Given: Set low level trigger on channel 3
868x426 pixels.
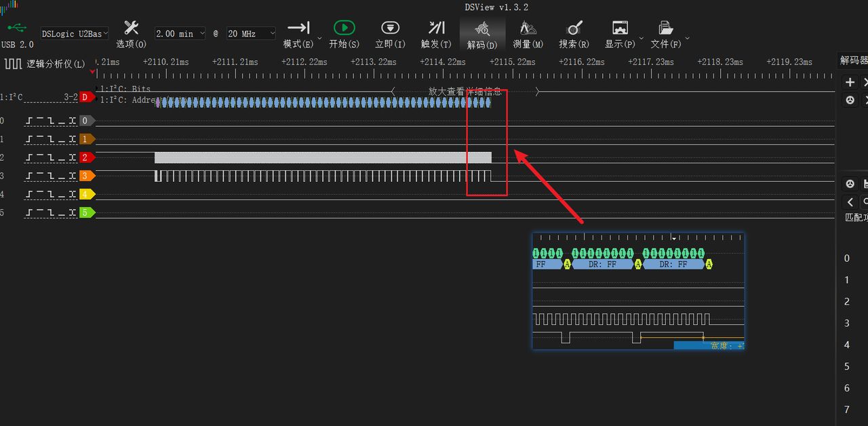Looking at the screenshot, I should point(62,176).
